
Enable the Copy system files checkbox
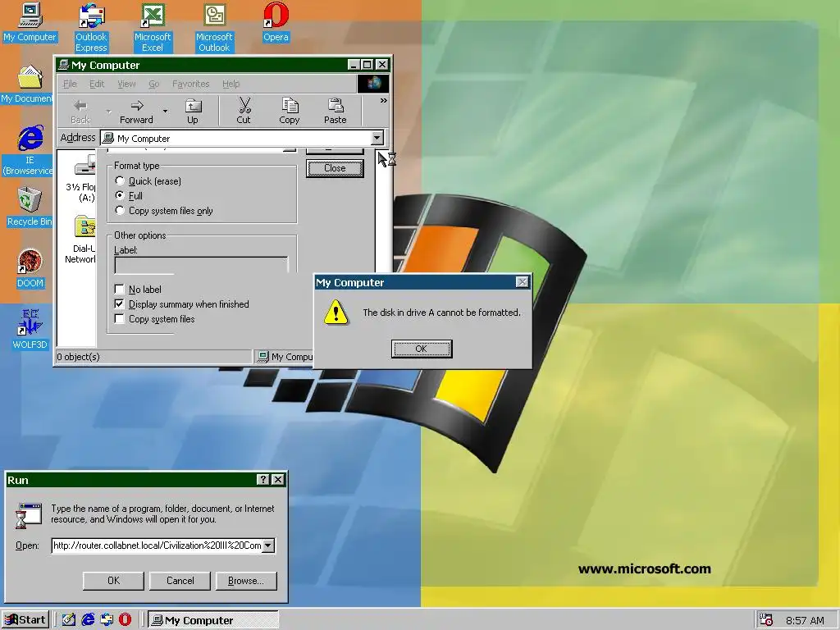point(120,319)
